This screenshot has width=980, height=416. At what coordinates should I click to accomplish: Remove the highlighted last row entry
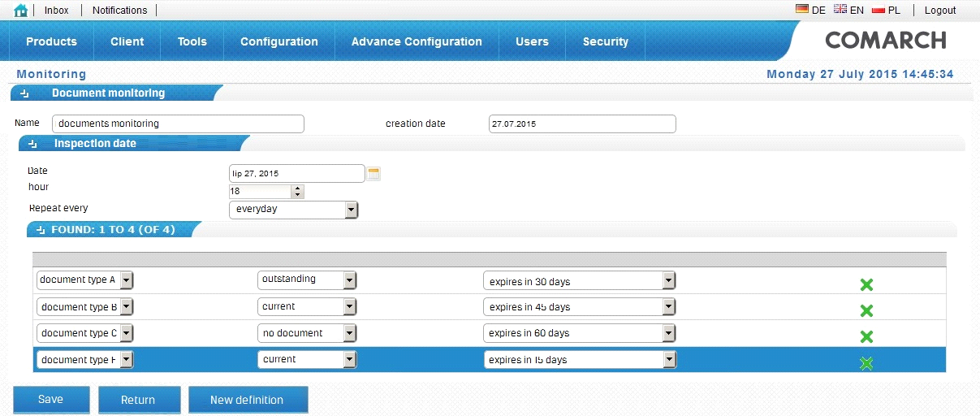[x=866, y=363]
